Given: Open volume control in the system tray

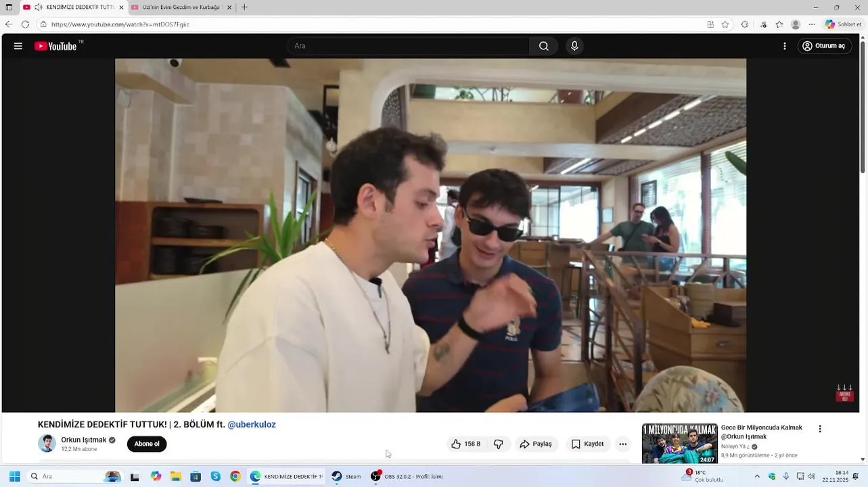Looking at the screenshot, I should (x=811, y=476).
